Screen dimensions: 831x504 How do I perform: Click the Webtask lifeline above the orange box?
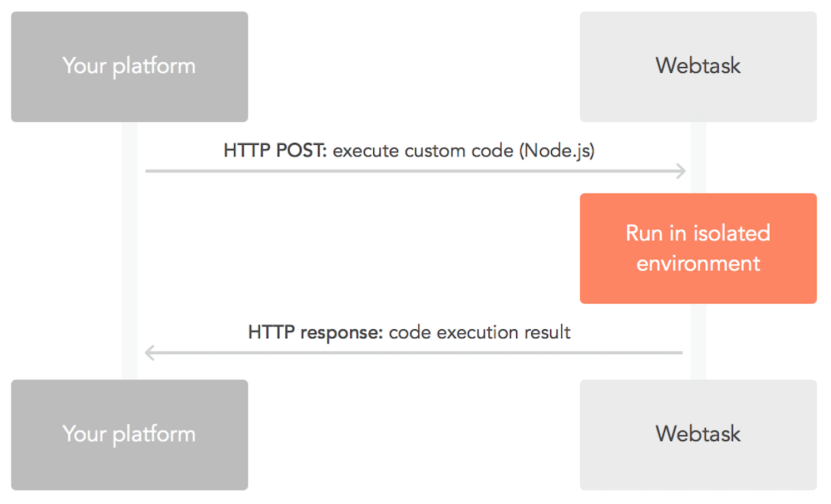tap(698, 157)
